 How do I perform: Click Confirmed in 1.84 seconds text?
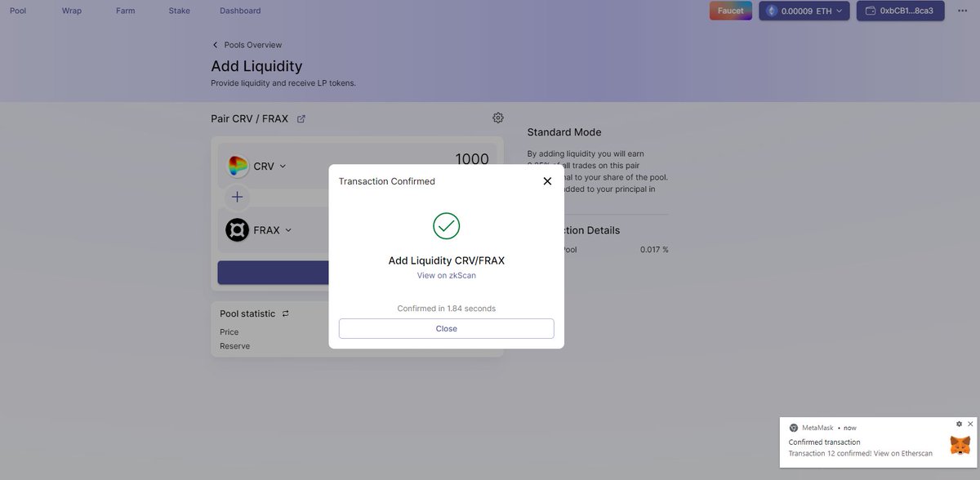(x=447, y=309)
